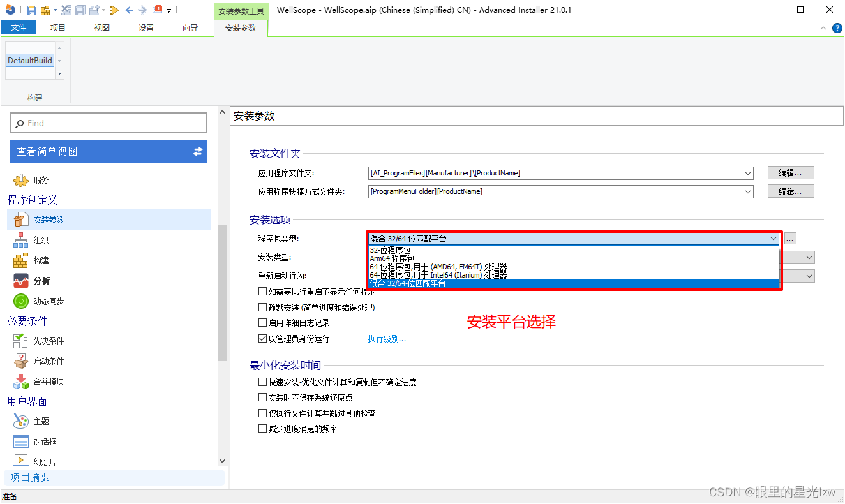Click the 启动条件 question-mark box icon
Screen dimensions: 845x504
pos(21,361)
